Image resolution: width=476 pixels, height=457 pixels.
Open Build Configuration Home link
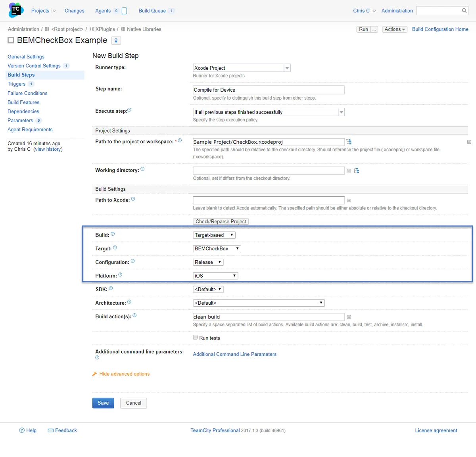440,29
